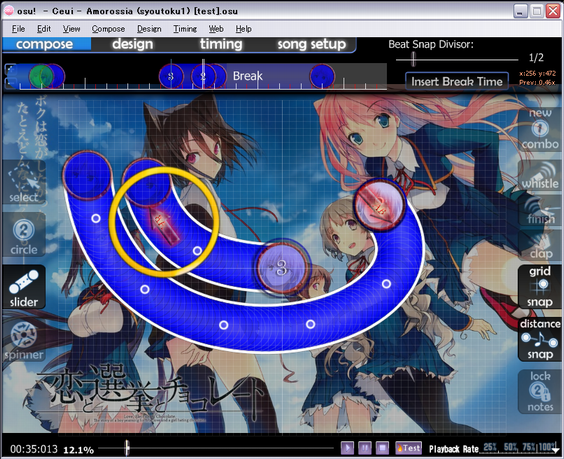Viewport: 564px width, 459px height.
Task: Pick the spinner tool
Action: coord(24,340)
